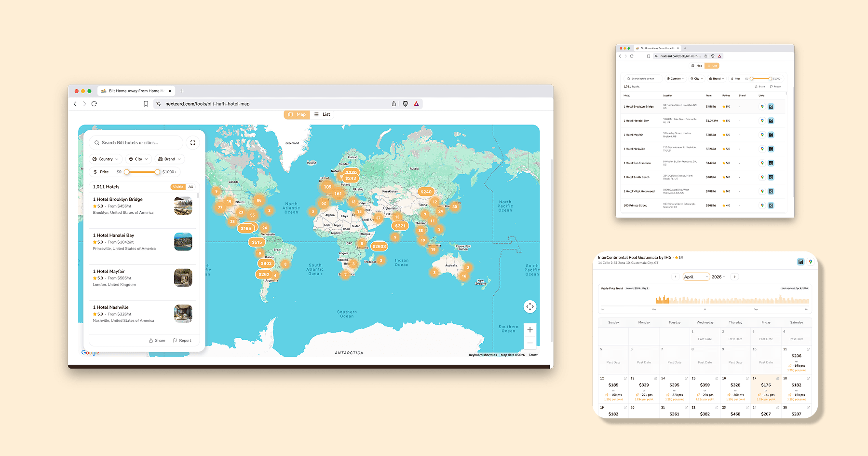Click Share in the map sidebar footer
This screenshot has height=456, width=868.
(x=157, y=341)
